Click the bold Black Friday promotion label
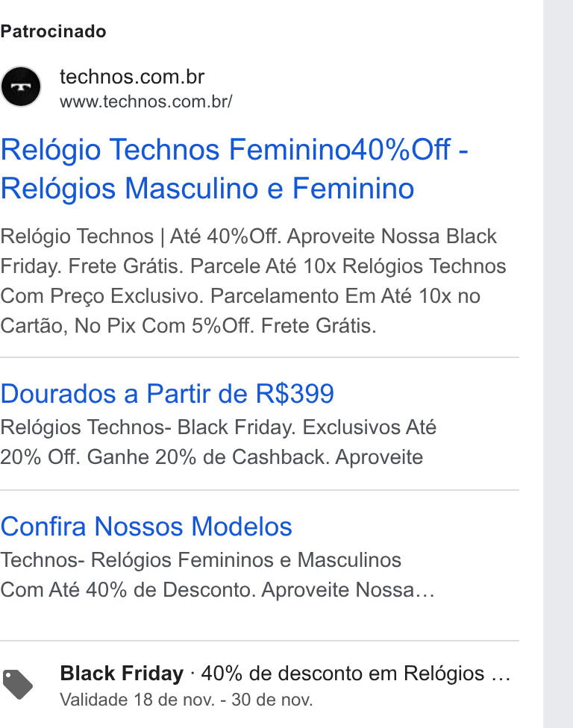The image size is (573, 728). [122, 674]
